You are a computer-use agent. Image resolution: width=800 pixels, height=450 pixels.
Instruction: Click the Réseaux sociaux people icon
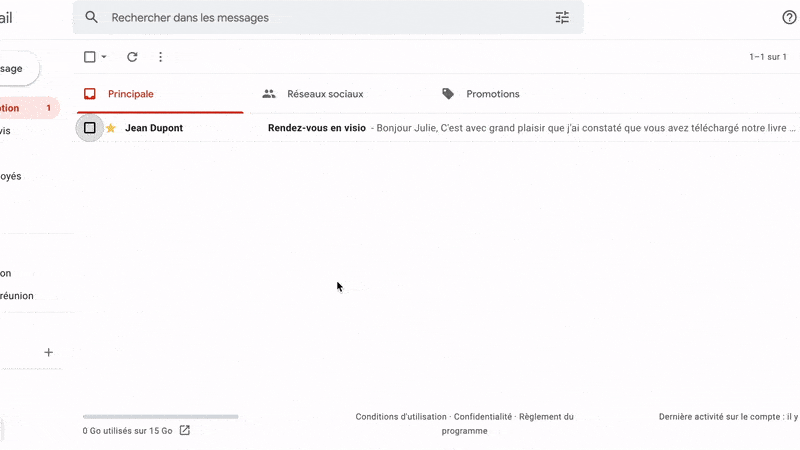coord(269,94)
